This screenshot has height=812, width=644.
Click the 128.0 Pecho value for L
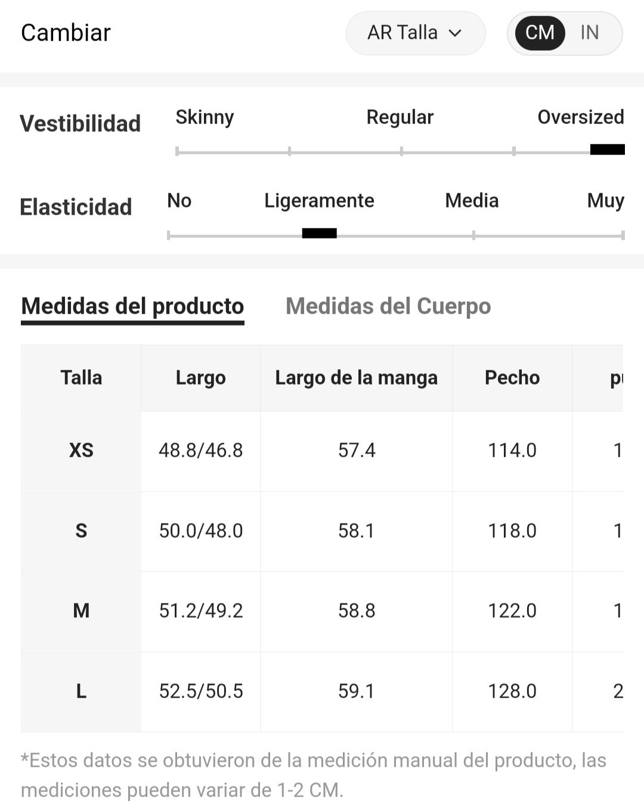[512, 692]
